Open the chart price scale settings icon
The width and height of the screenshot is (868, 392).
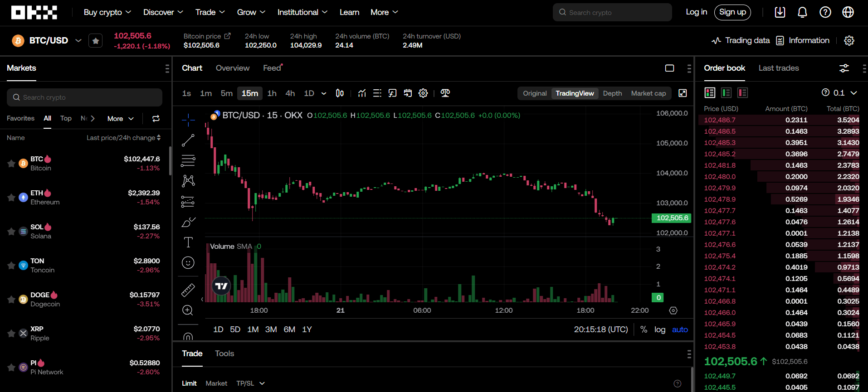tap(673, 310)
